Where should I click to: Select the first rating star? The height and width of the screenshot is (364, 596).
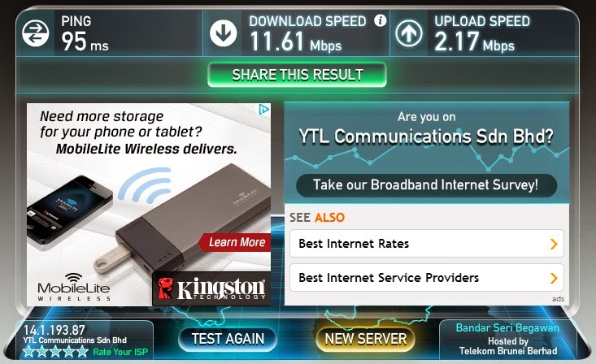tap(28, 352)
